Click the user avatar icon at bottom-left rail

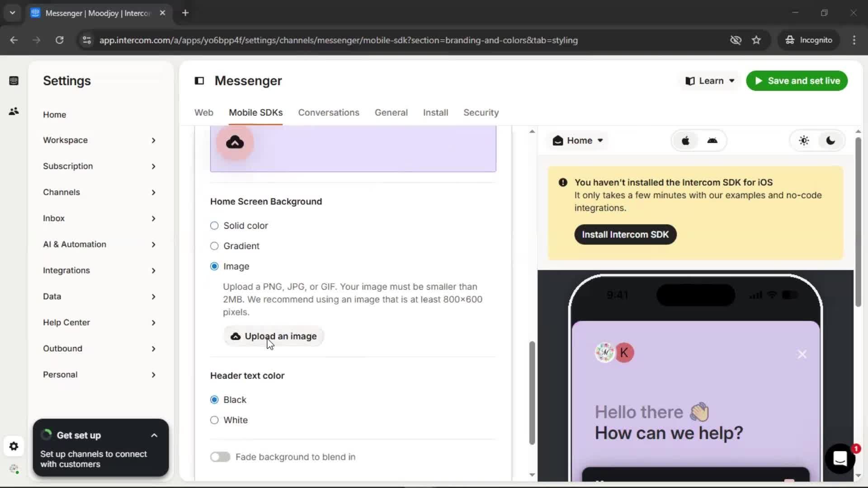tap(14, 469)
